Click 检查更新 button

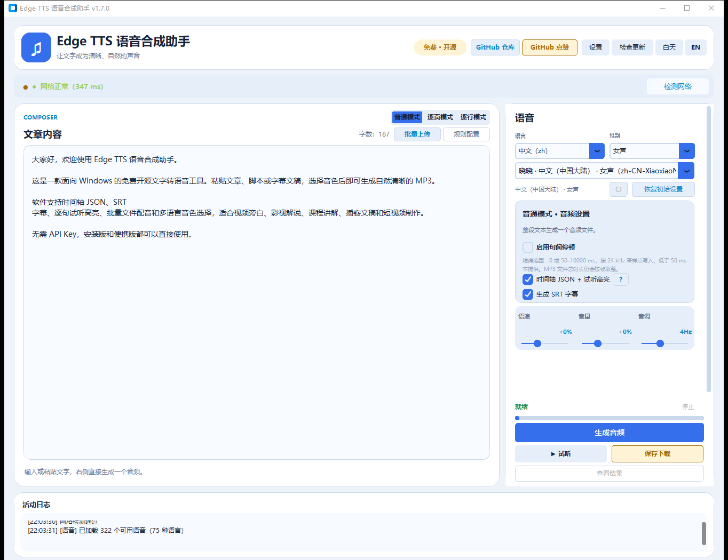pyautogui.click(x=632, y=47)
